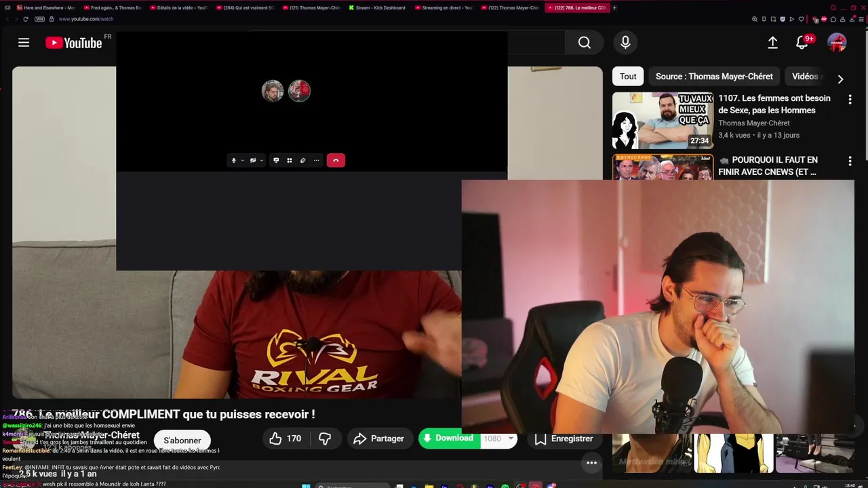868x488 pixels.
Task: Share screen in the call toolbar
Action: point(276,161)
